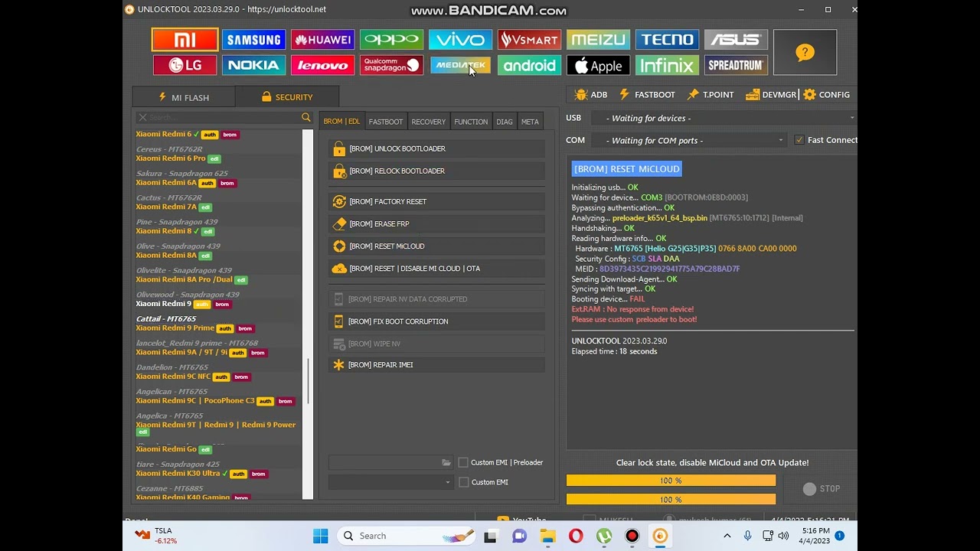Open FASTBOOT in the top toolbar
This screenshot has height=551, width=980.
647,95
